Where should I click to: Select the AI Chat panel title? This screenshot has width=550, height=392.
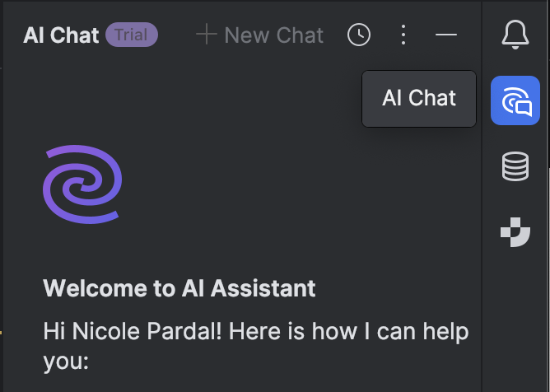click(x=61, y=35)
